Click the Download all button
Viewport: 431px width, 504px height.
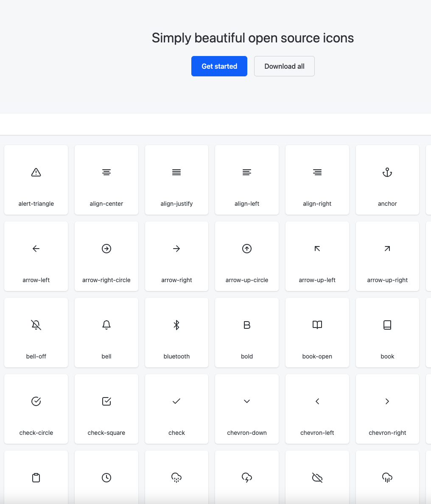[284, 66]
